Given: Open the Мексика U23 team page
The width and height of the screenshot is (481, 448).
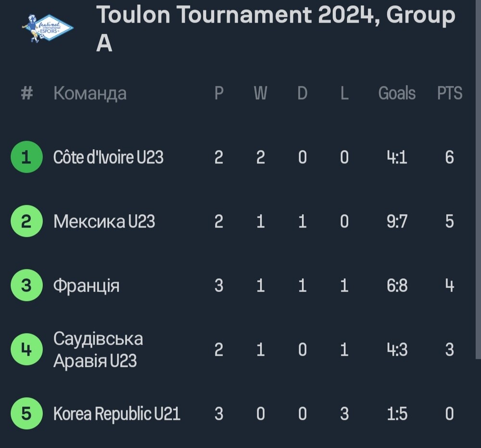Looking at the screenshot, I should 104,221.
